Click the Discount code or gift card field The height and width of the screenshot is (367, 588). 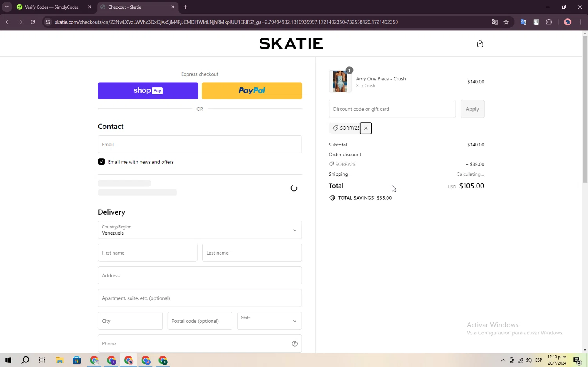[392, 109]
